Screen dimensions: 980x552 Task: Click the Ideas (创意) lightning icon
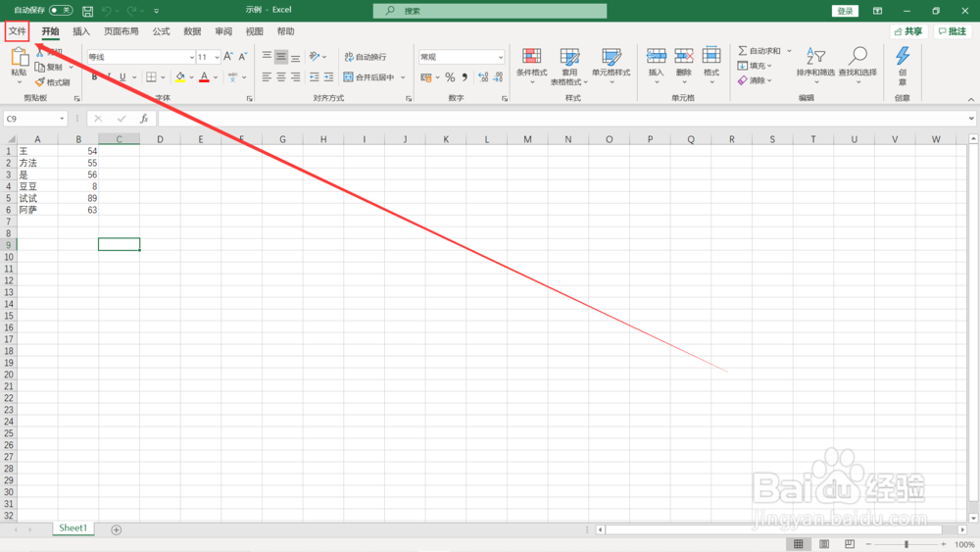(903, 56)
